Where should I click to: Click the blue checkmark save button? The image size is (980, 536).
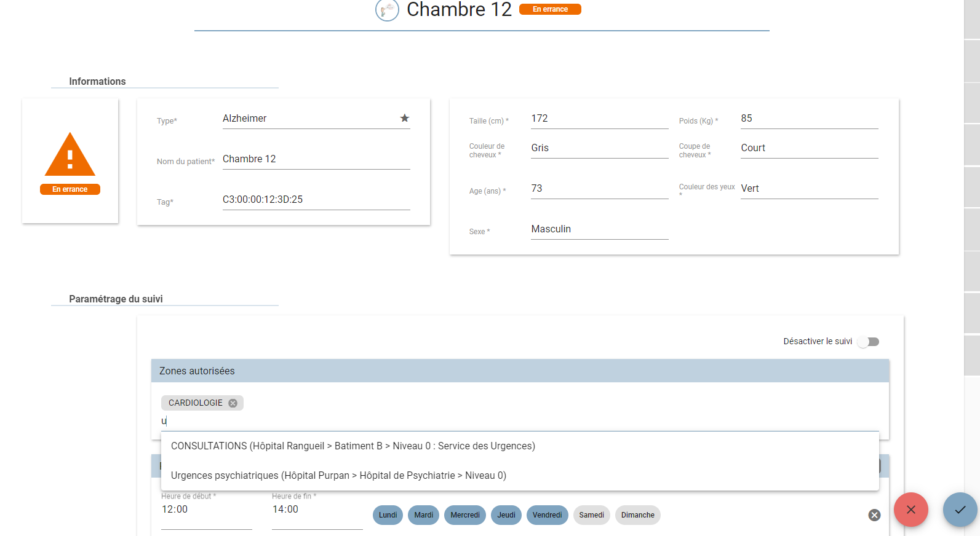[x=960, y=510]
